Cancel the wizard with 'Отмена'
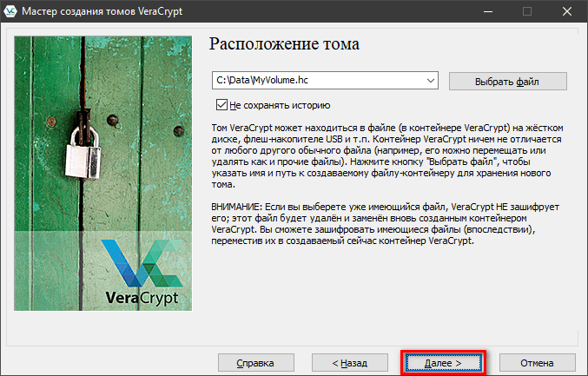The image size is (588, 376). click(537, 361)
